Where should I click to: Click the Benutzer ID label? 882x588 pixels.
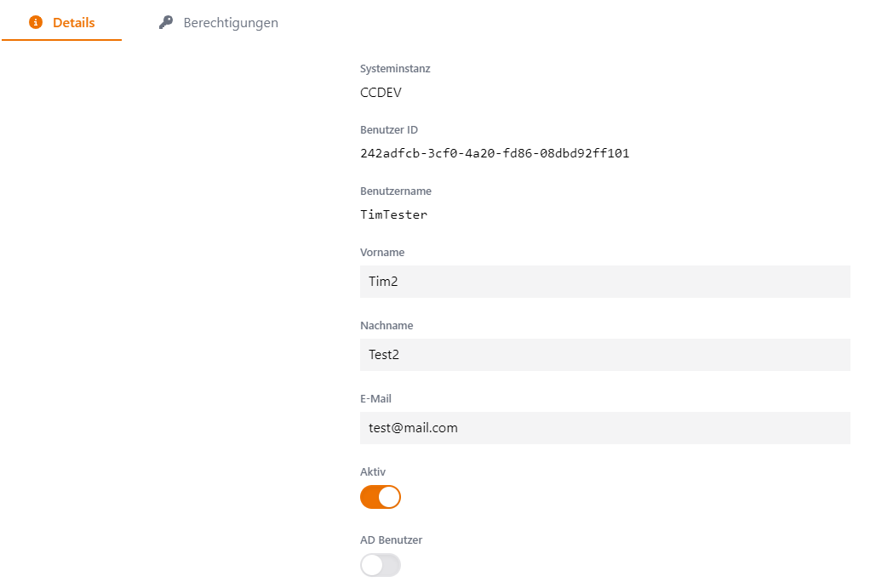coord(389,130)
